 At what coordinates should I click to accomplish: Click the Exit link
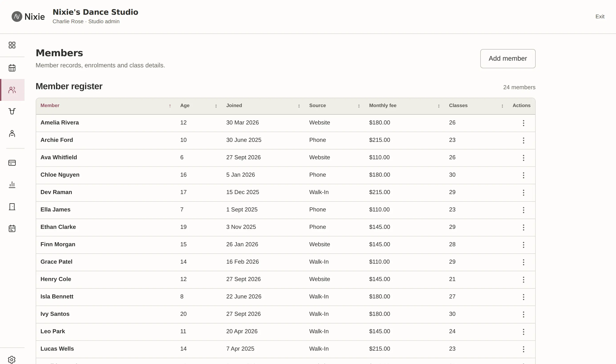pyautogui.click(x=600, y=17)
